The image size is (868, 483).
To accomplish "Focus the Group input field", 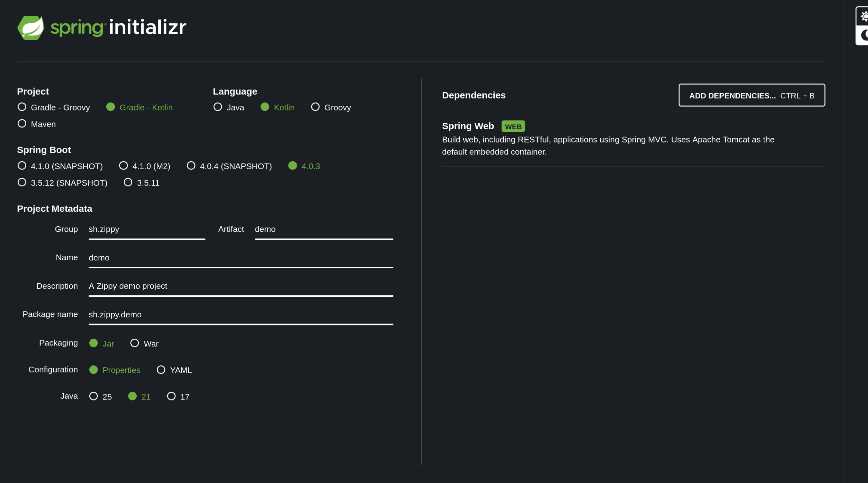I will (x=147, y=229).
